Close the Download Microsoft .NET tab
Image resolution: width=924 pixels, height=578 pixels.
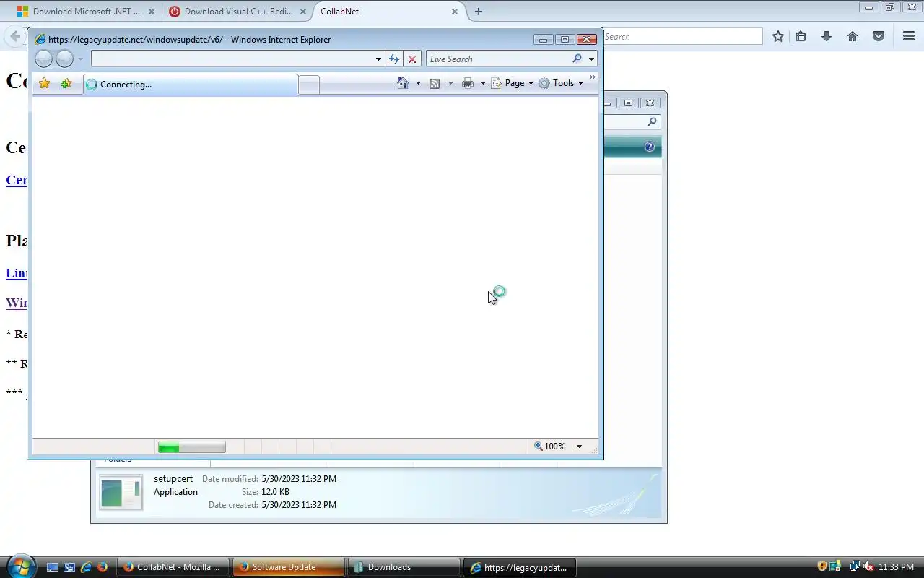click(152, 12)
